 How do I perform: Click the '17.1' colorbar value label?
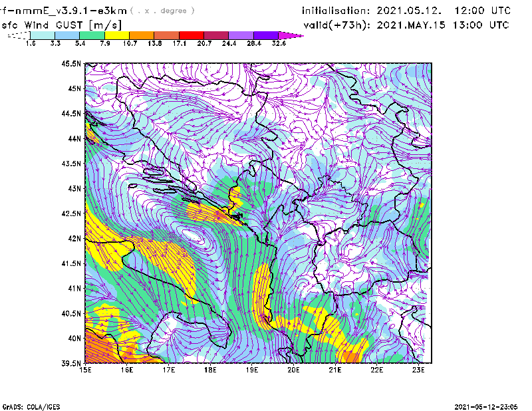[179, 43]
